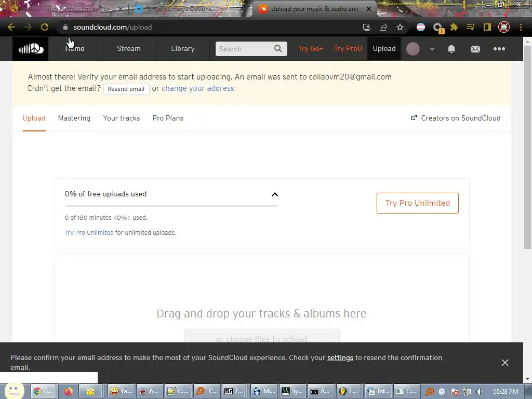Click the user avatar in SoundCloud header
The image size is (532, 399).
pos(413,49)
